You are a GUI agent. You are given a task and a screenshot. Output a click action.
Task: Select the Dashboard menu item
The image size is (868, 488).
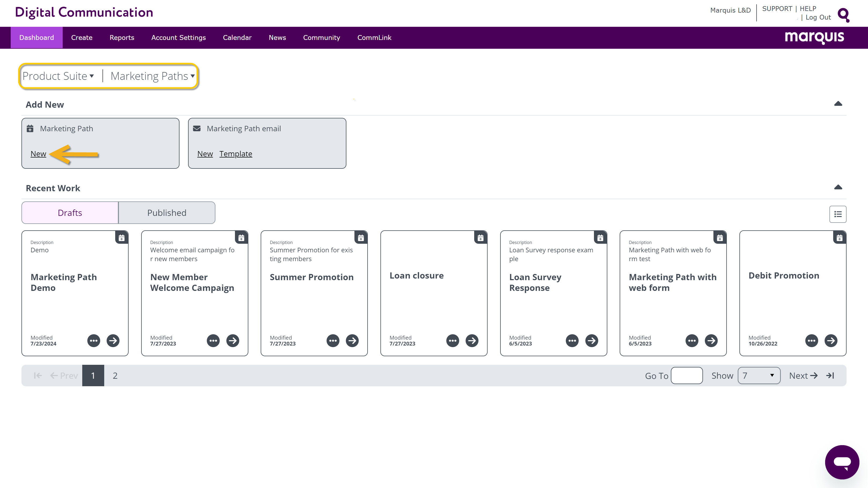tap(36, 37)
